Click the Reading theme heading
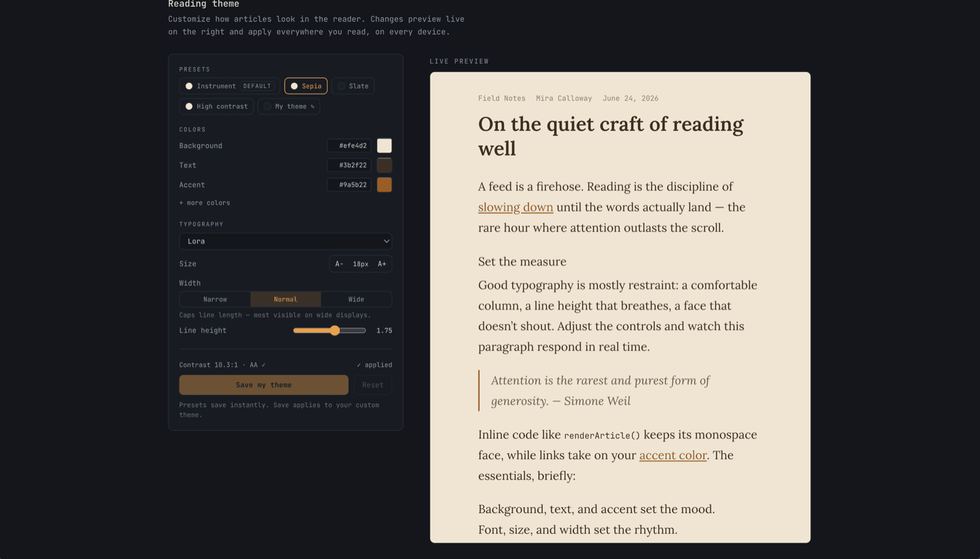This screenshot has height=559, width=980. click(x=204, y=4)
